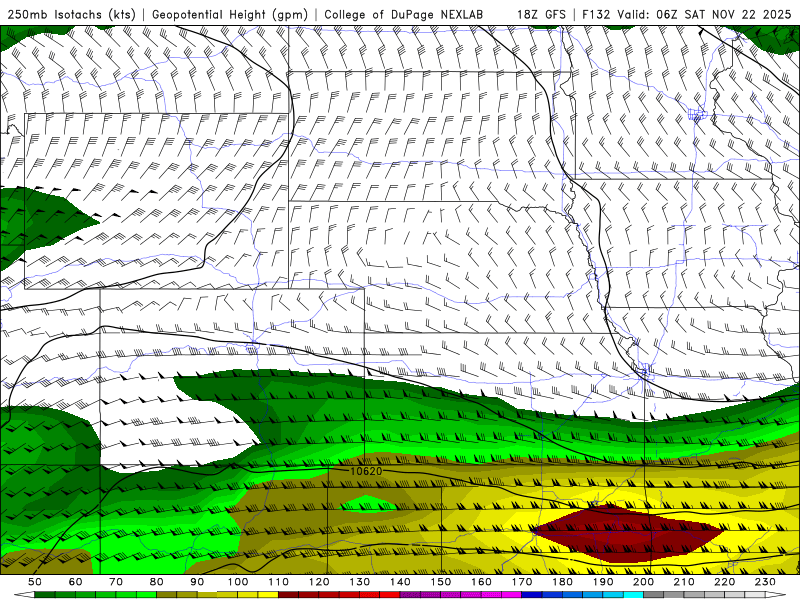Click the '90' legend value

(197, 582)
